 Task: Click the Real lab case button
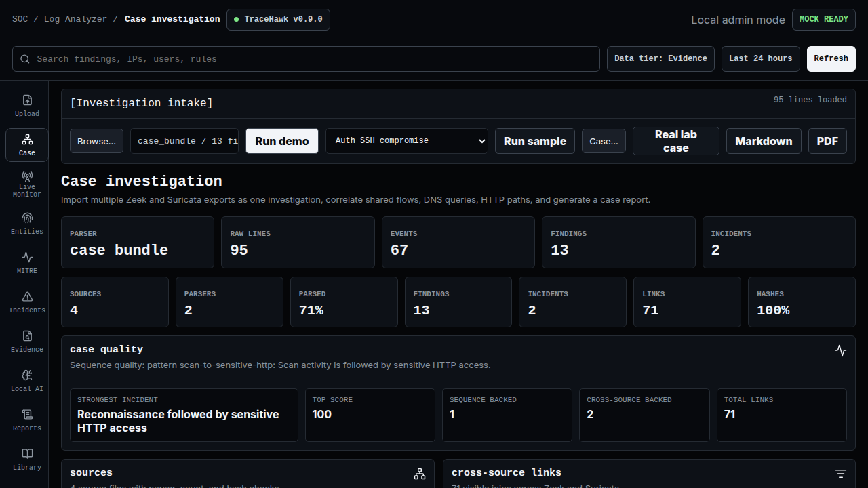[x=676, y=141]
